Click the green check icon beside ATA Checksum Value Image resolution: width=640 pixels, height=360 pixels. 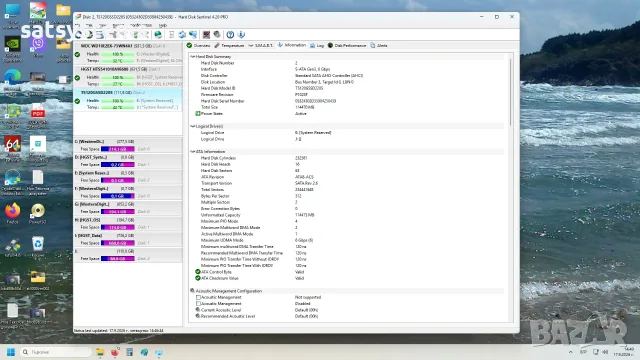pyautogui.click(x=198, y=278)
